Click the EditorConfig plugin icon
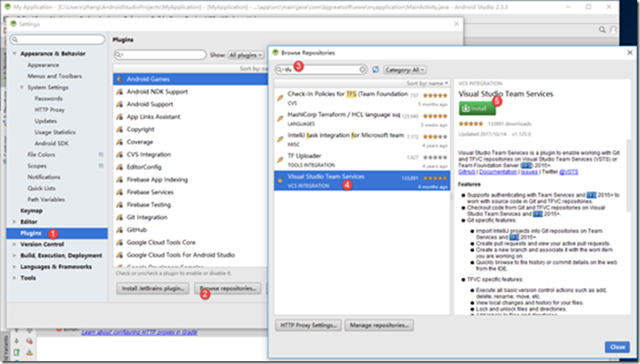Viewport: 640px width, 364px height. [119, 167]
